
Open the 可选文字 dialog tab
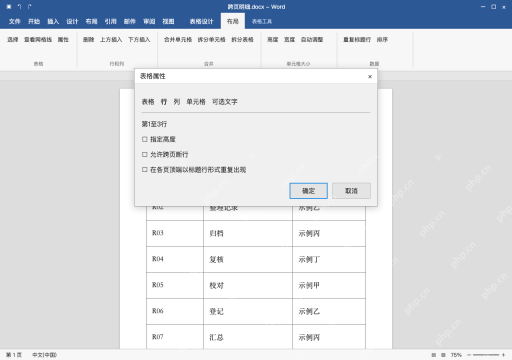pyautogui.click(x=225, y=102)
